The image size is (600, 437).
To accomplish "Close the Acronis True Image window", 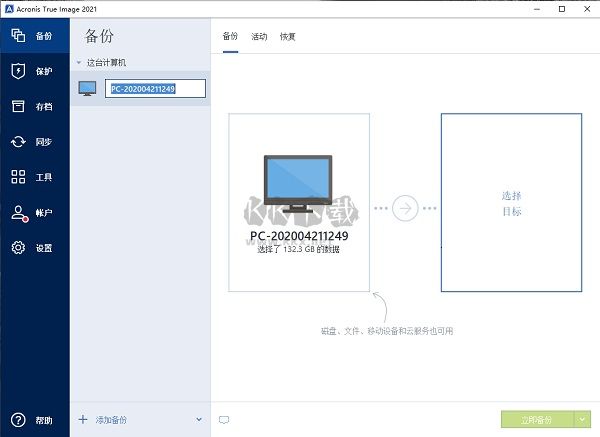I will (x=587, y=9).
